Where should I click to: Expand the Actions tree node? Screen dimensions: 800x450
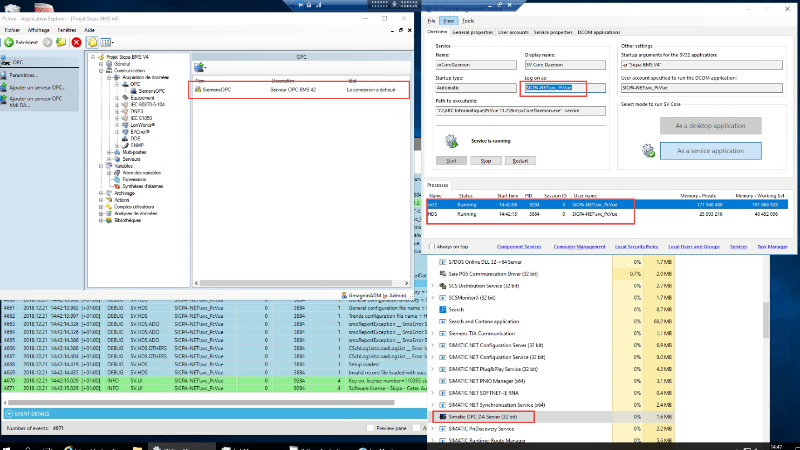point(101,199)
